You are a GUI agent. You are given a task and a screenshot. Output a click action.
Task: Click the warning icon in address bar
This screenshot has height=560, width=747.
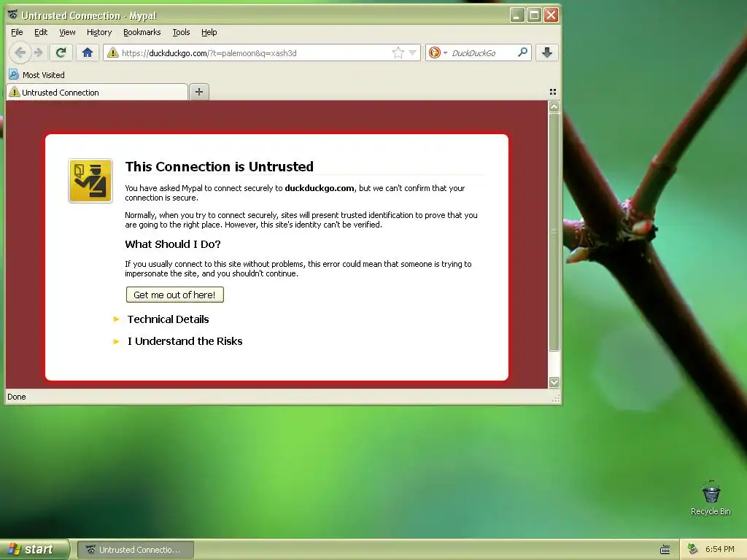(x=113, y=52)
